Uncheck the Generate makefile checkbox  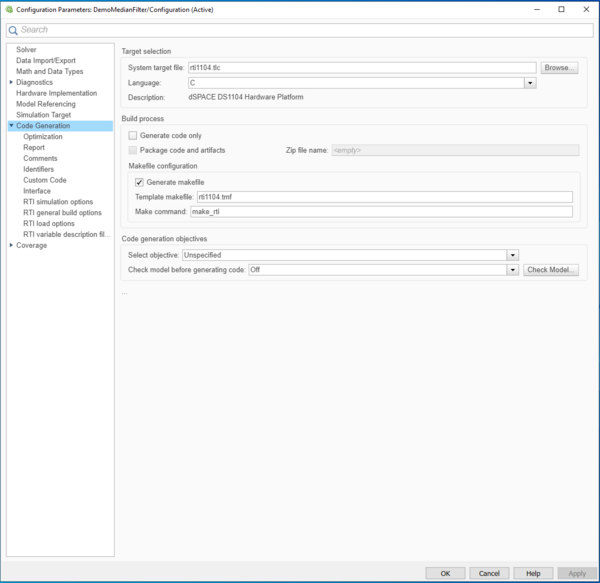pos(139,182)
